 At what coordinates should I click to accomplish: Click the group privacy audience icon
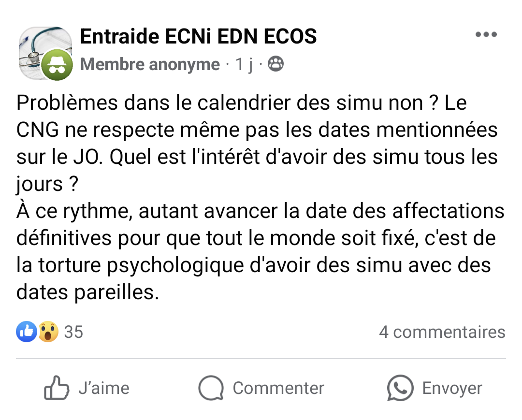[x=275, y=64]
